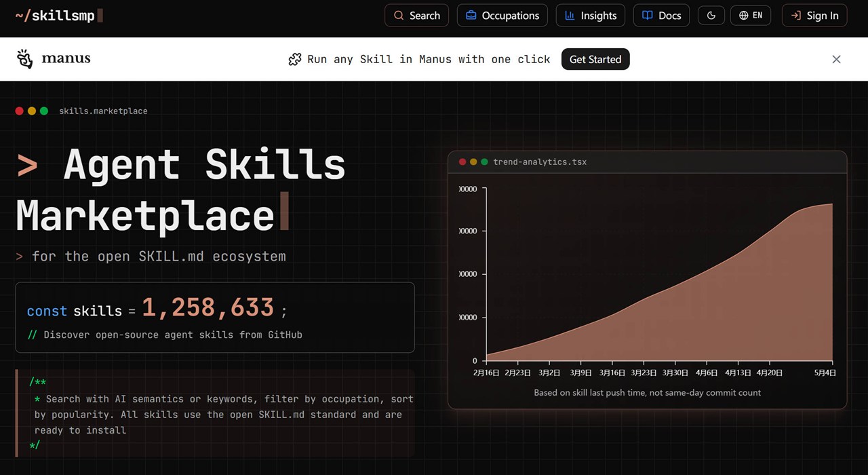This screenshot has width=868, height=475.
Task: Dismiss the Manus banner with the X
Action: (836, 59)
